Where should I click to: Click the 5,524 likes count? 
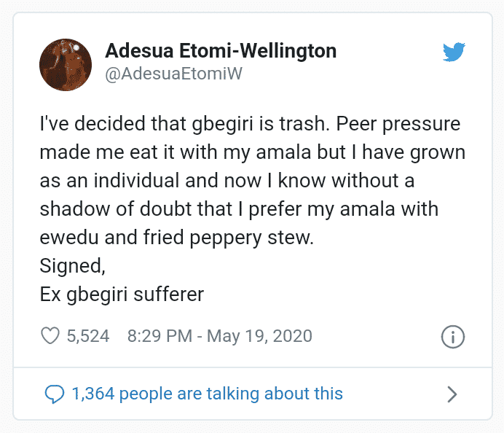tap(87, 336)
